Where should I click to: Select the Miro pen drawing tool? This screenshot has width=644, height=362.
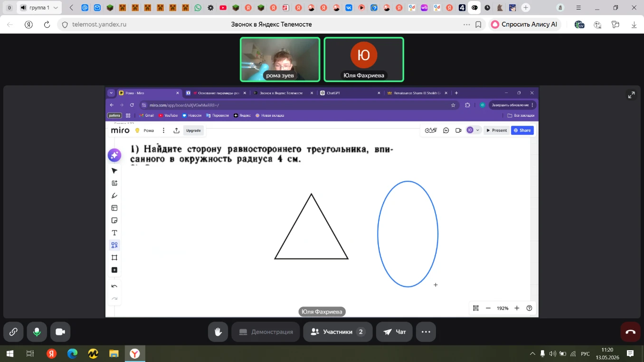114,195
